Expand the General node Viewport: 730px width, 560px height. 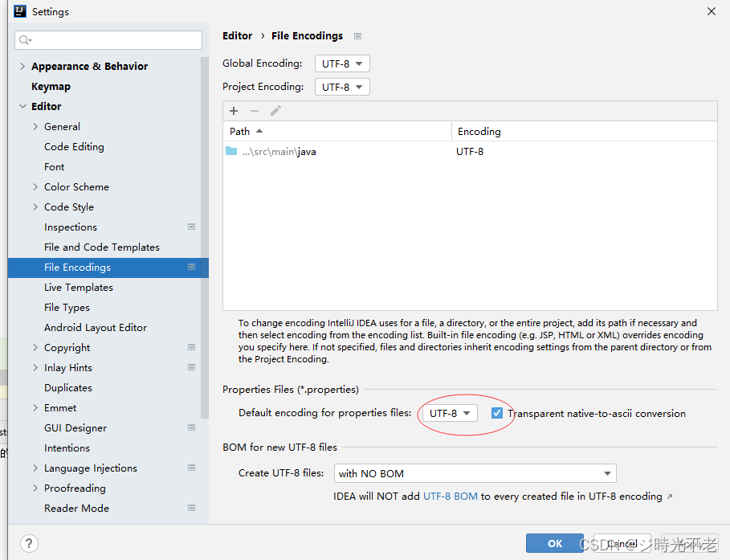35,126
